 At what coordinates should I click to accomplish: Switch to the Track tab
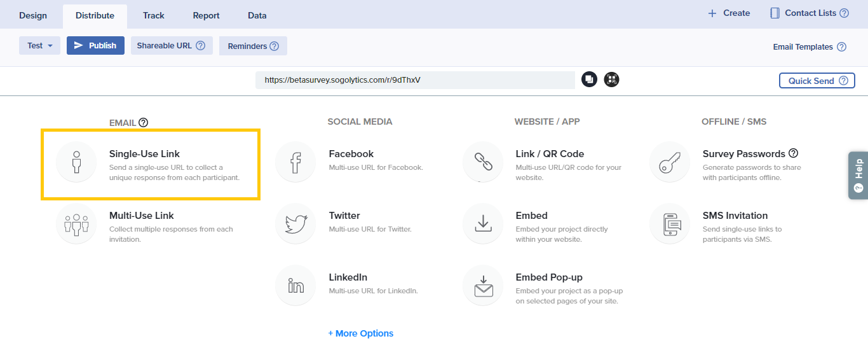pos(154,15)
